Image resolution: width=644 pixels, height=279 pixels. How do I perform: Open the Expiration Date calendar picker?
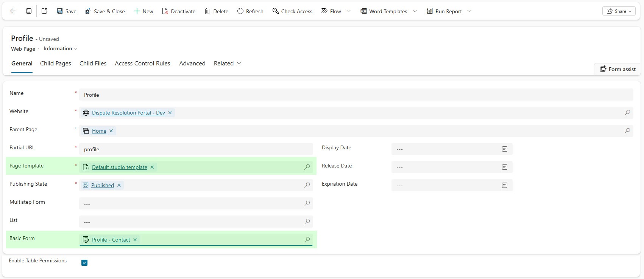coord(504,185)
